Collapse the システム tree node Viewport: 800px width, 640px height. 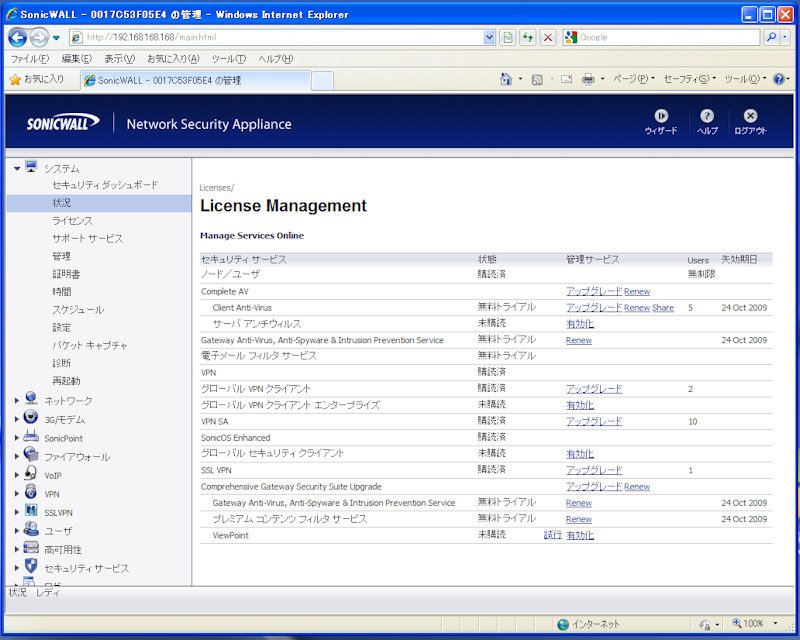click(x=17, y=168)
